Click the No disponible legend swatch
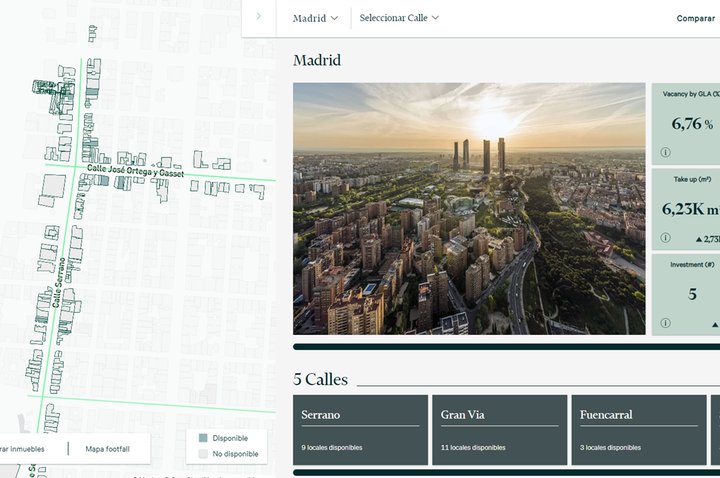This screenshot has width=720, height=478. [203, 454]
